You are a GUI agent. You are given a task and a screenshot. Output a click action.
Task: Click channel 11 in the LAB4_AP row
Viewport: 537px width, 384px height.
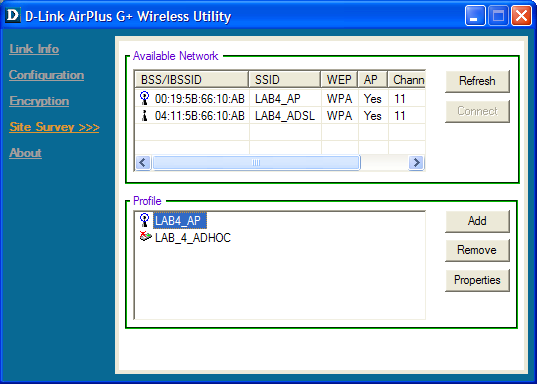[x=400, y=99]
